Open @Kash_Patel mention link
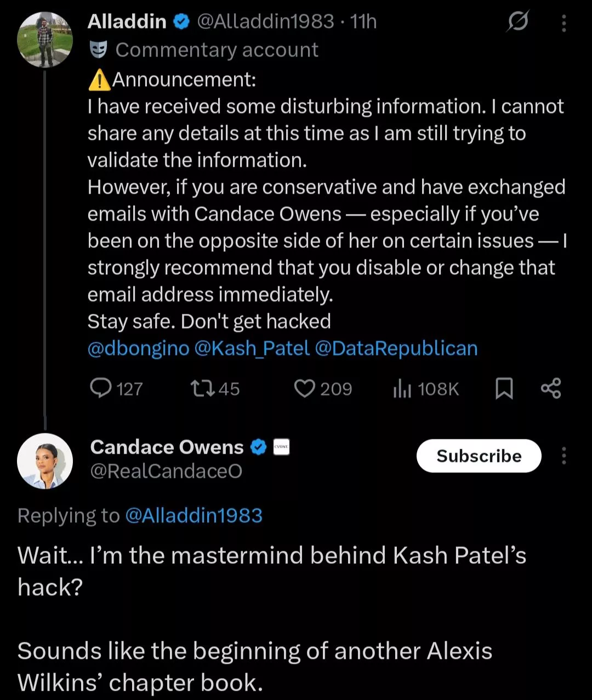 (x=252, y=348)
